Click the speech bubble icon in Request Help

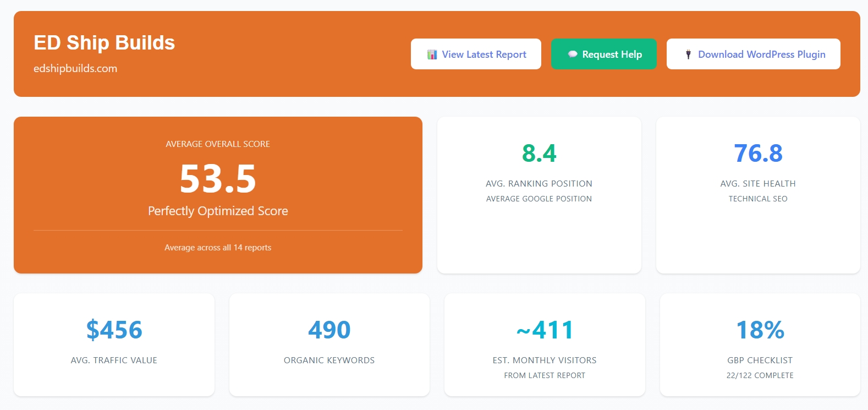(573, 54)
